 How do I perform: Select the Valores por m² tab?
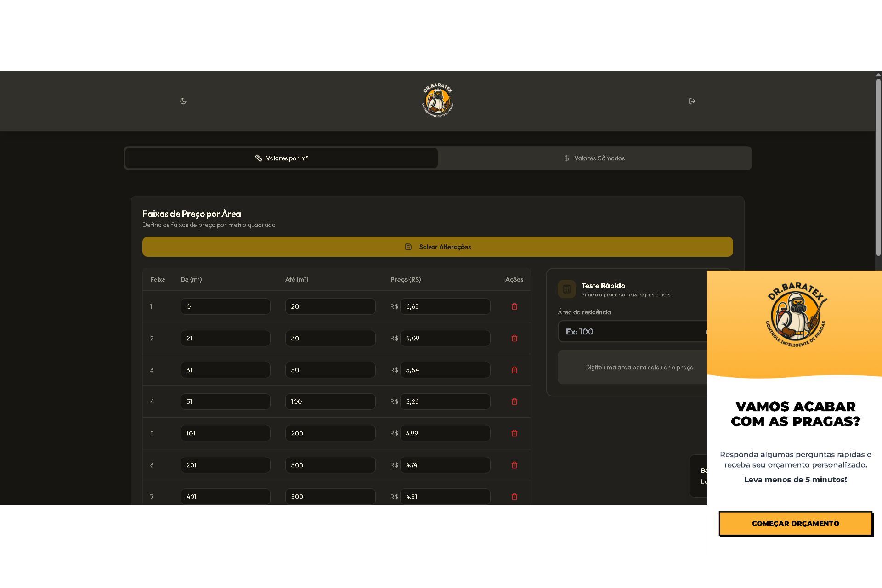(x=281, y=158)
